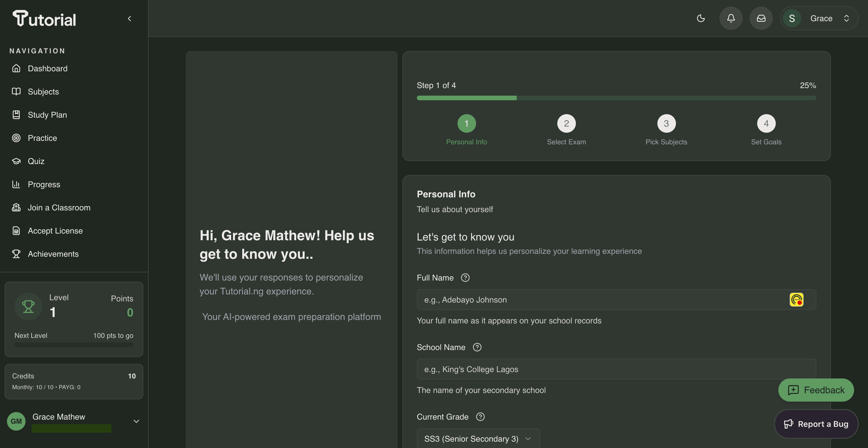Expand the Current Grade SS3 dropdown
The width and height of the screenshot is (868, 448).
pyautogui.click(x=478, y=438)
